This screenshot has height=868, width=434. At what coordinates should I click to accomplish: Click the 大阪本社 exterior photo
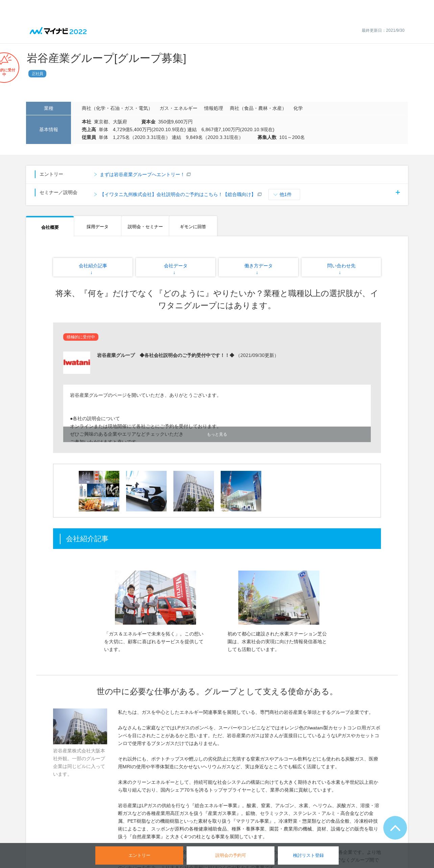tap(80, 726)
